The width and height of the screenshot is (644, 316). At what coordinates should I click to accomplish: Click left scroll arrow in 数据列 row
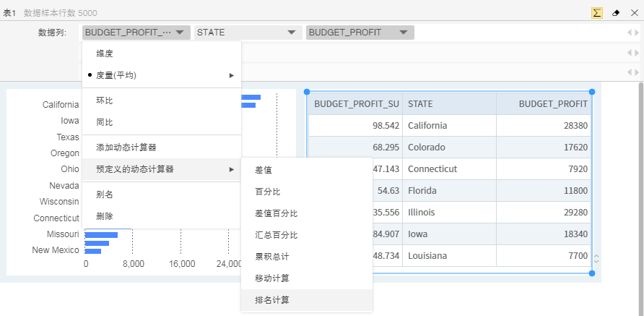point(630,33)
